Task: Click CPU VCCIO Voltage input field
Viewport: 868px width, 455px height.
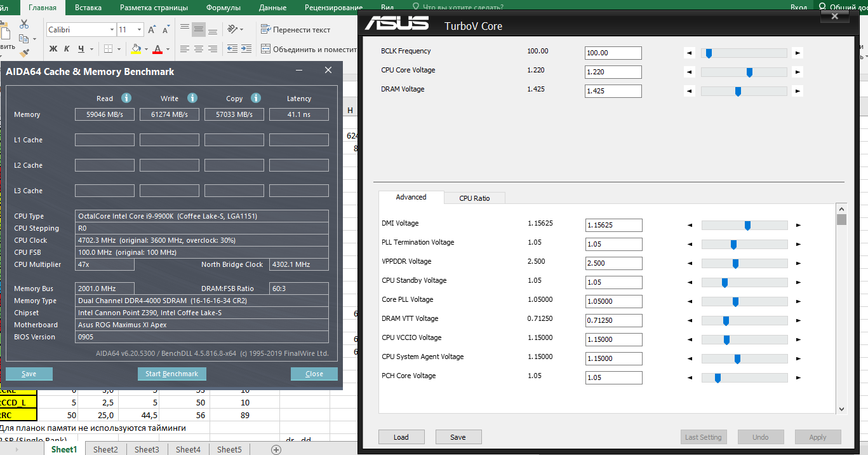Action: coord(613,339)
